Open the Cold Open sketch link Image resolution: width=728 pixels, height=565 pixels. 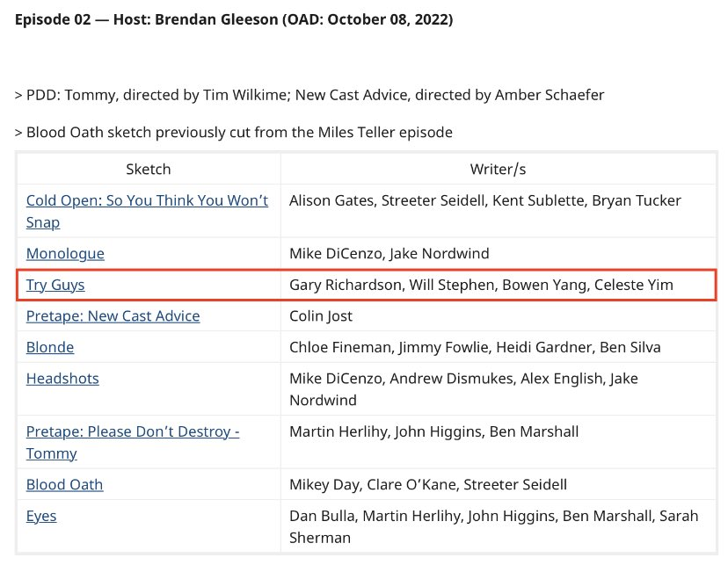pyautogui.click(x=147, y=211)
